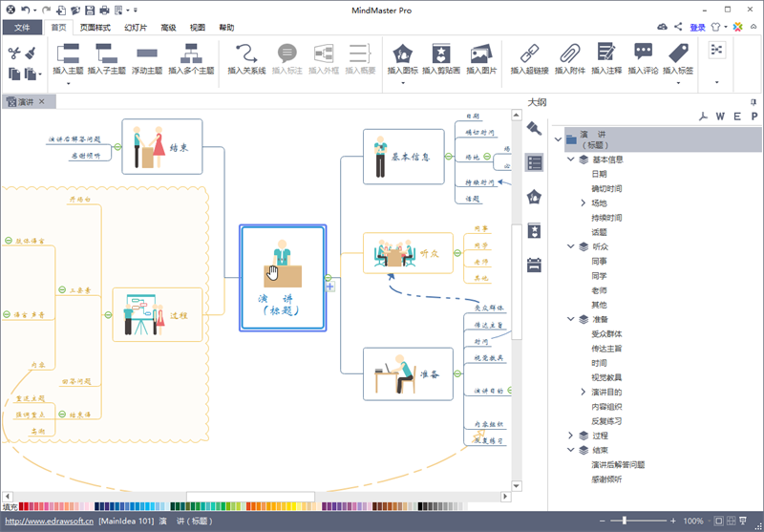Image resolution: width=764 pixels, height=532 pixels.
Task: Click the fit page icon in status bar
Action: tap(719, 521)
